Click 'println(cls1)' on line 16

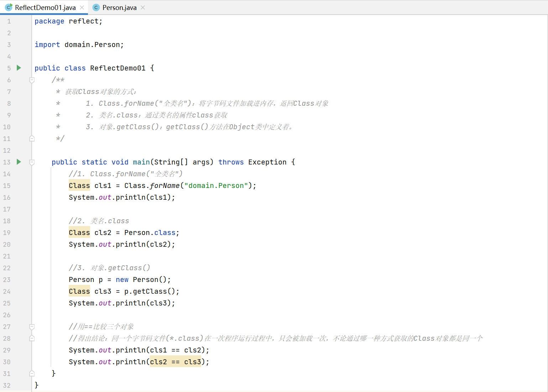tap(143, 198)
